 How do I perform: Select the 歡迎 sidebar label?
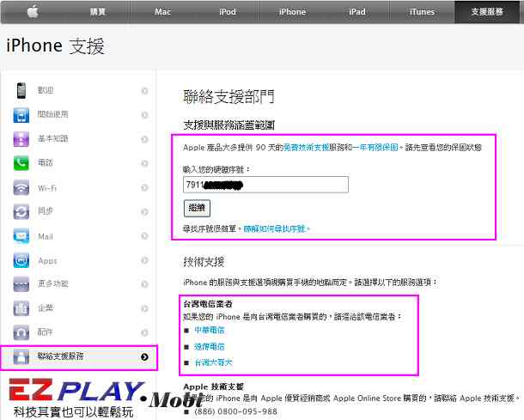click(46, 90)
